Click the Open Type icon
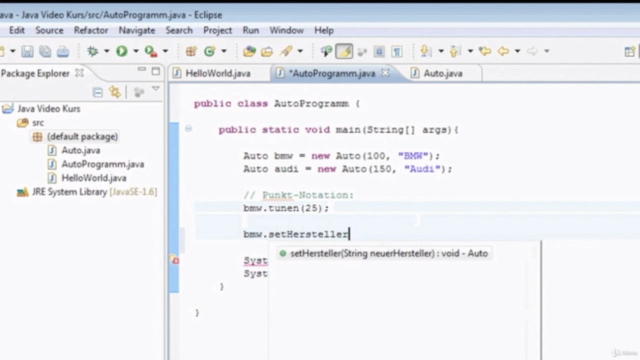This screenshot has height=360, width=640. pos(249,51)
